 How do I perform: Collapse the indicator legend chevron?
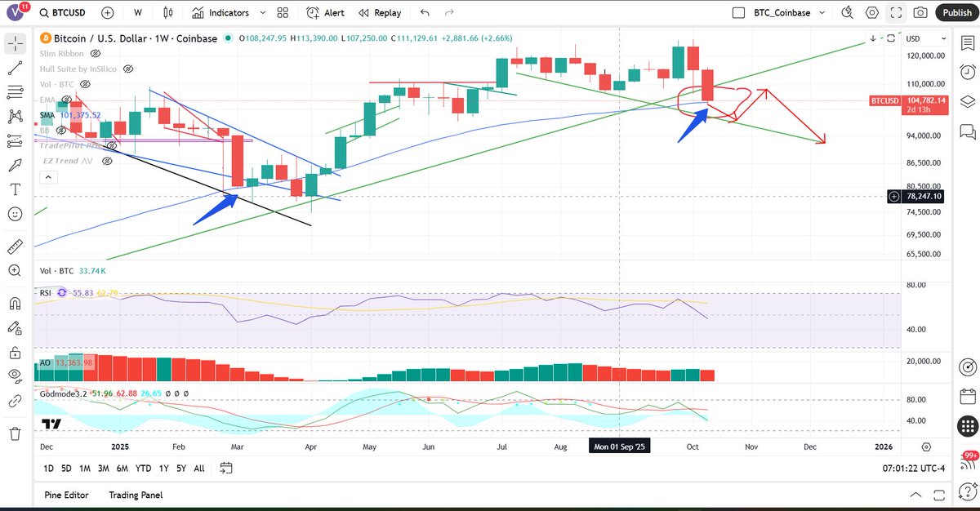[x=47, y=177]
